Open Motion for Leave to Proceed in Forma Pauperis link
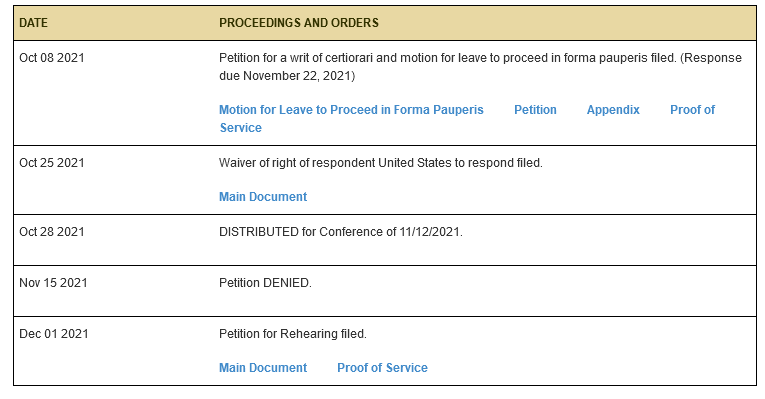This screenshot has width=765, height=399. pos(351,110)
